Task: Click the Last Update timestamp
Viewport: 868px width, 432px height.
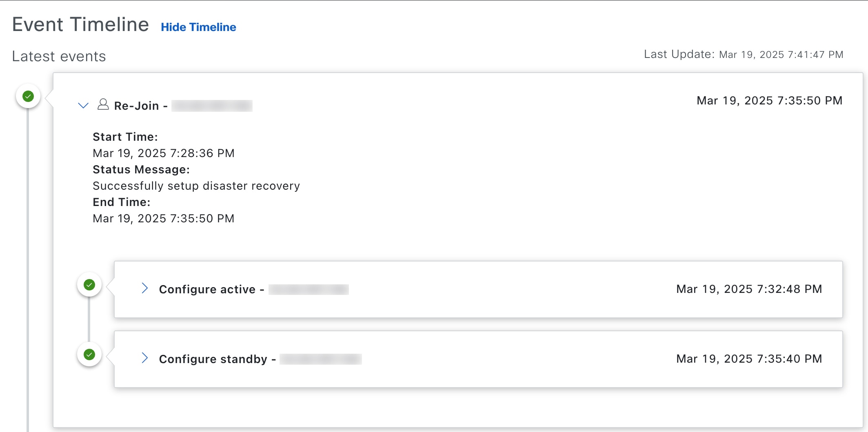Action: 781,55
